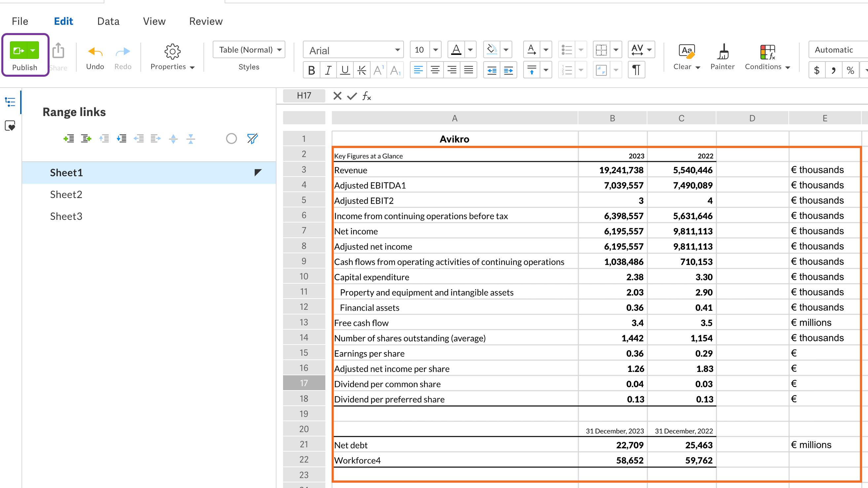
Task: Select Sheet2 in Range links
Action: [x=66, y=195]
